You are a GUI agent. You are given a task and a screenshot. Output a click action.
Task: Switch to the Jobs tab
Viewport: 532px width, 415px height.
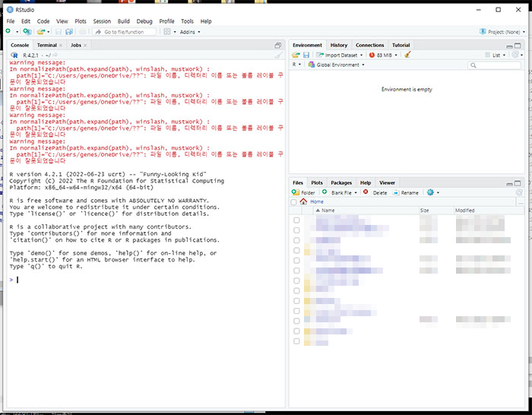pyautogui.click(x=76, y=45)
